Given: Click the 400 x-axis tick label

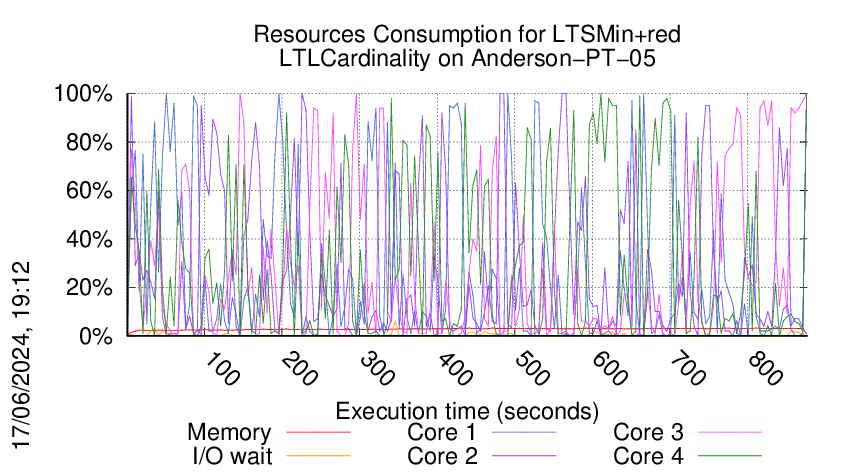Looking at the screenshot, I should click(455, 370).
